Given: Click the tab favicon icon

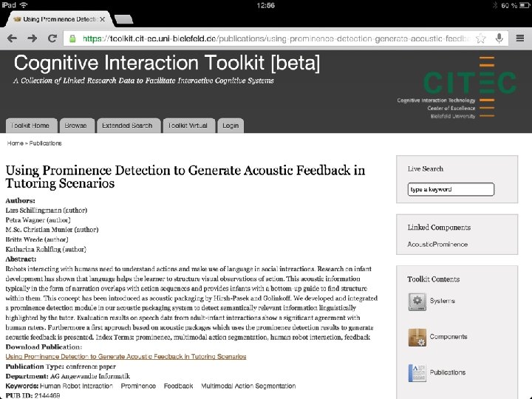Looking at the screenshot, I should [x=17, y=19].
